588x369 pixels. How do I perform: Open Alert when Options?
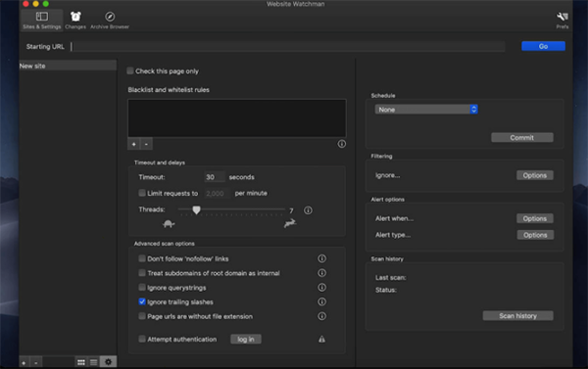[535, 218]
